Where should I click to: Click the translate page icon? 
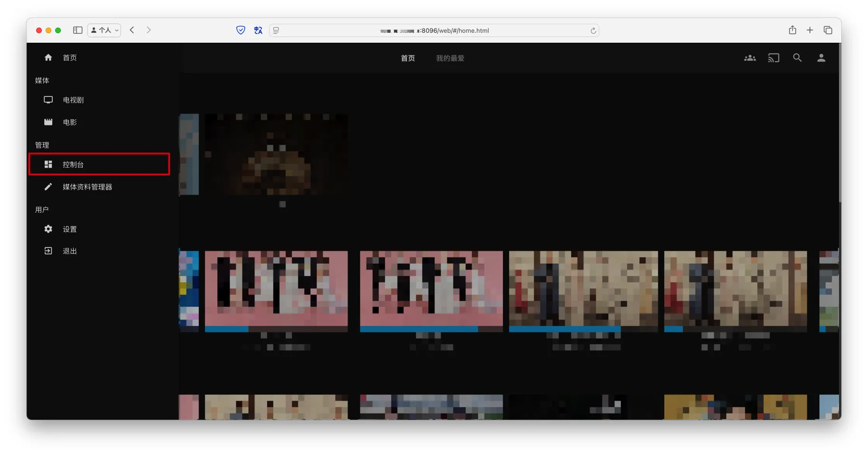258,30
